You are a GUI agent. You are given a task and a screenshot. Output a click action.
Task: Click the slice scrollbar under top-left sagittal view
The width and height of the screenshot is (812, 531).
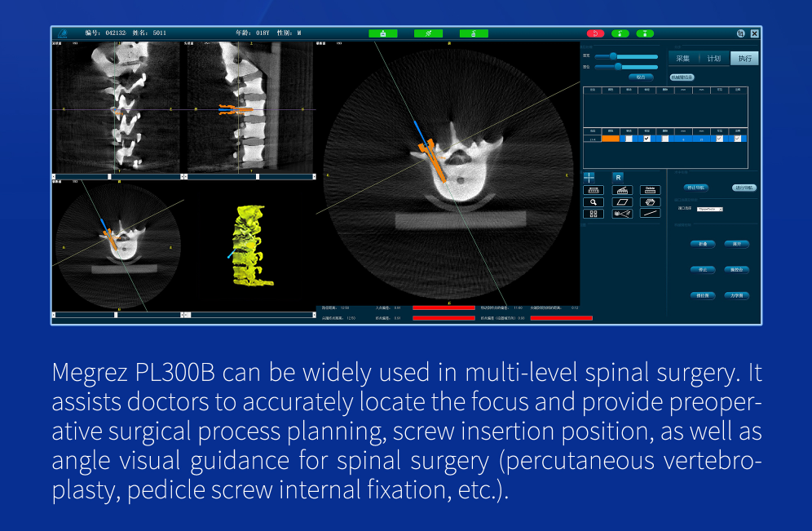pyautogui.click(x=118, y=177)
